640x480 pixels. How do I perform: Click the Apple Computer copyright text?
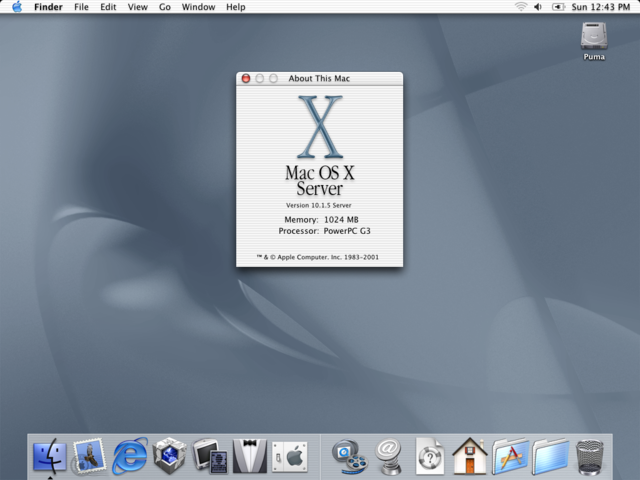318,257
